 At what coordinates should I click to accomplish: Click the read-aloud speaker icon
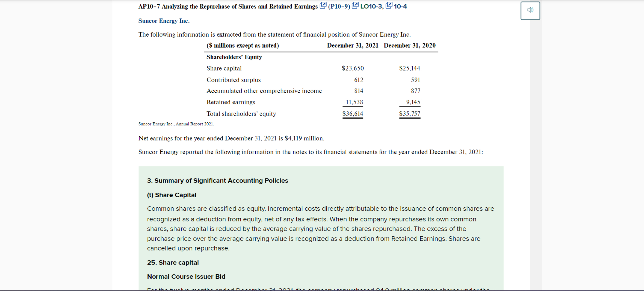click(x=530, y=10)
